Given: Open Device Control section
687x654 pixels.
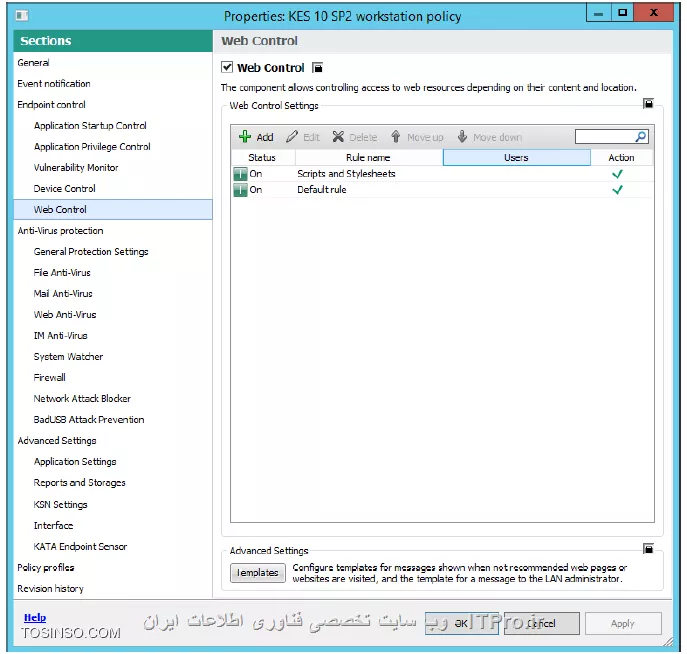Looking at the screenshot, I should click(x=64, y=189).
